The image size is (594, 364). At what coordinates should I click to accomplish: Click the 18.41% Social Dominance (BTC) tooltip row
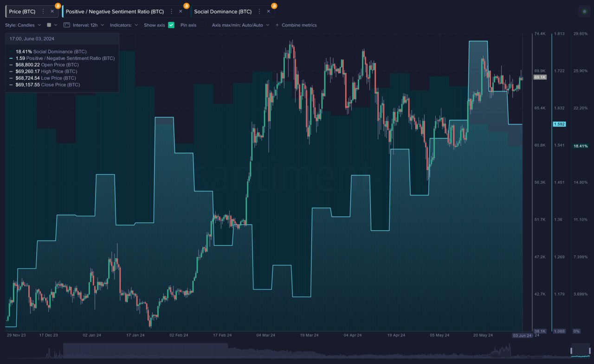(51, 51)
